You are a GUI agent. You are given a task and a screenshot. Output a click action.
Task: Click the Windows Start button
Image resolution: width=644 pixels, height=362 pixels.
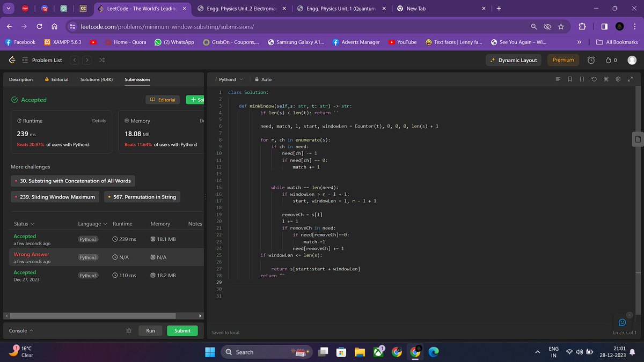tap(210, 352)
